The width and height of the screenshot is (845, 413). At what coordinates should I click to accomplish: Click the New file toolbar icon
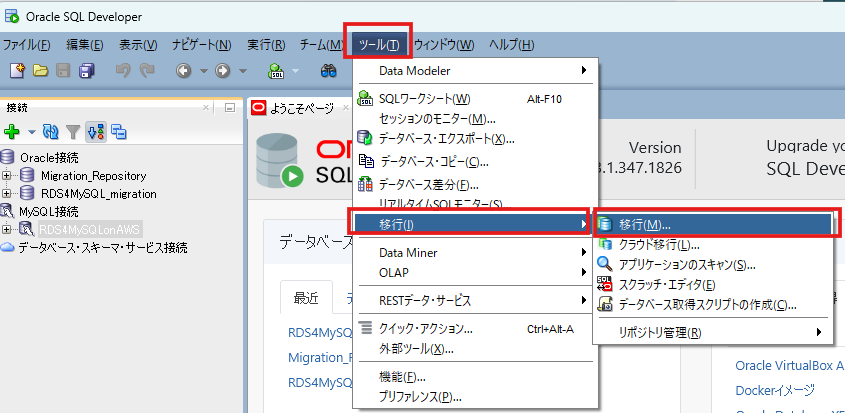18,71
